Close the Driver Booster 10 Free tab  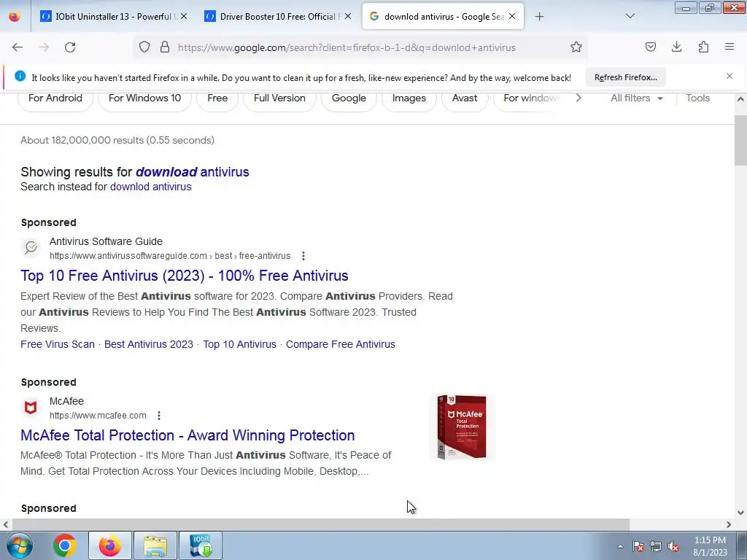(348, 16)
